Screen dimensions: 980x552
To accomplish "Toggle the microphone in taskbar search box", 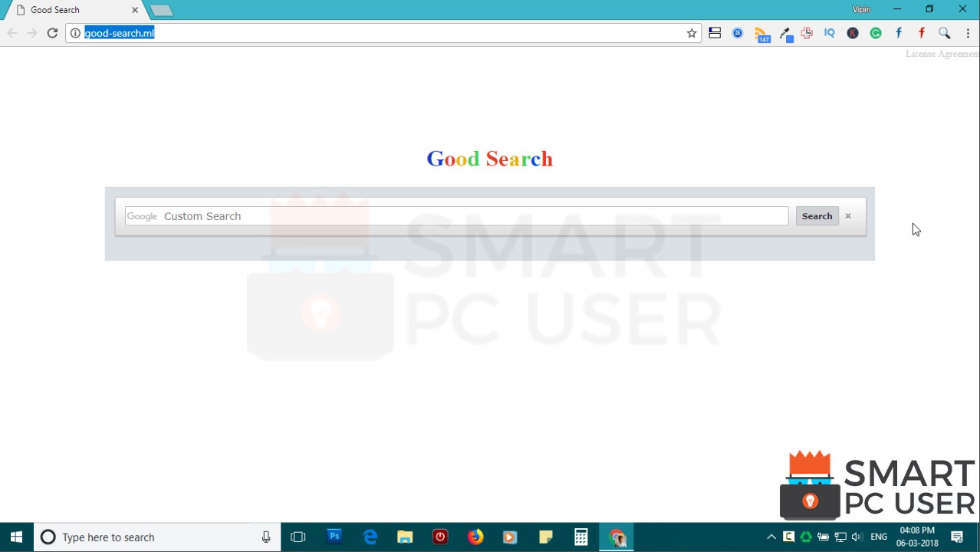I will pos(266,537).
